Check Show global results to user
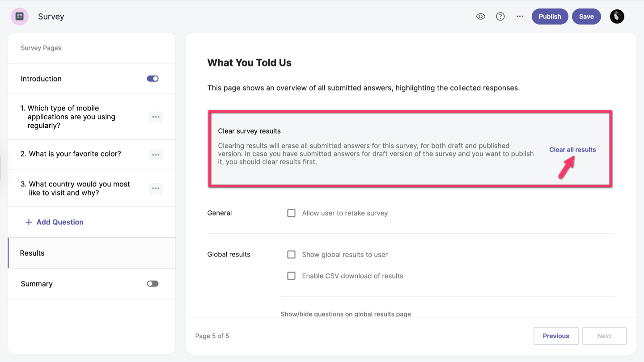644x362 pixels. pyautogui.click(x=291, y=255)
